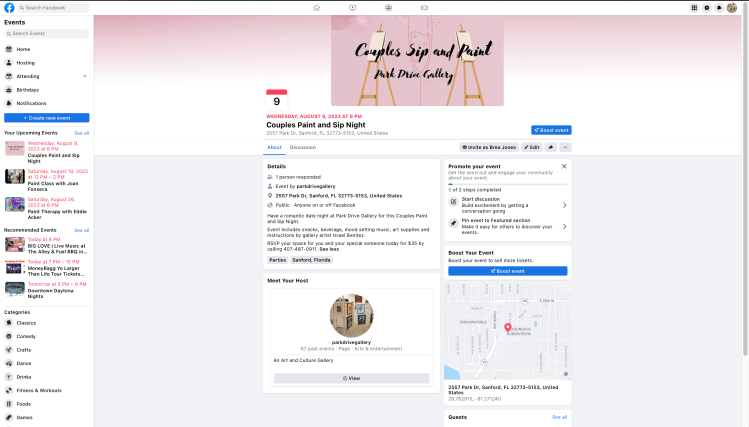Open the Facebook home icon in top bar

coord(317,8)
